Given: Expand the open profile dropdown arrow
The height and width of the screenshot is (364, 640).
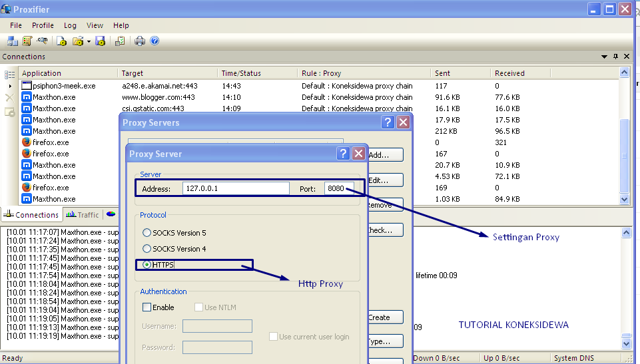Looking at the screenshot, I should [x=89, y=41].
